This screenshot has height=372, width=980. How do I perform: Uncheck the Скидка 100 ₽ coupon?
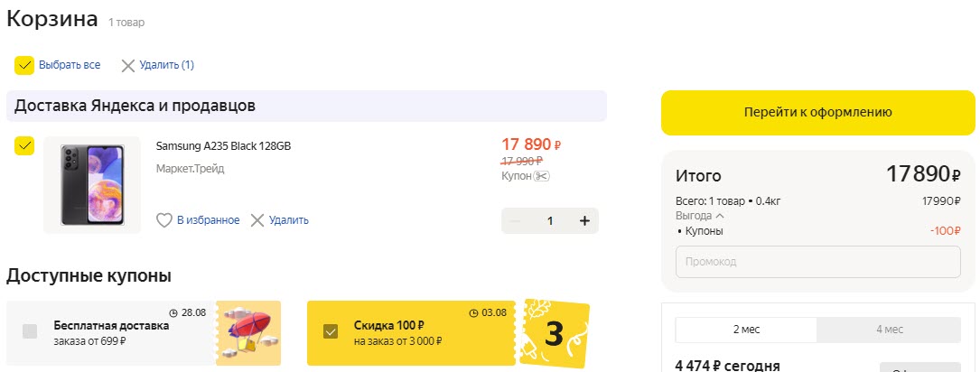pos(331,331)
